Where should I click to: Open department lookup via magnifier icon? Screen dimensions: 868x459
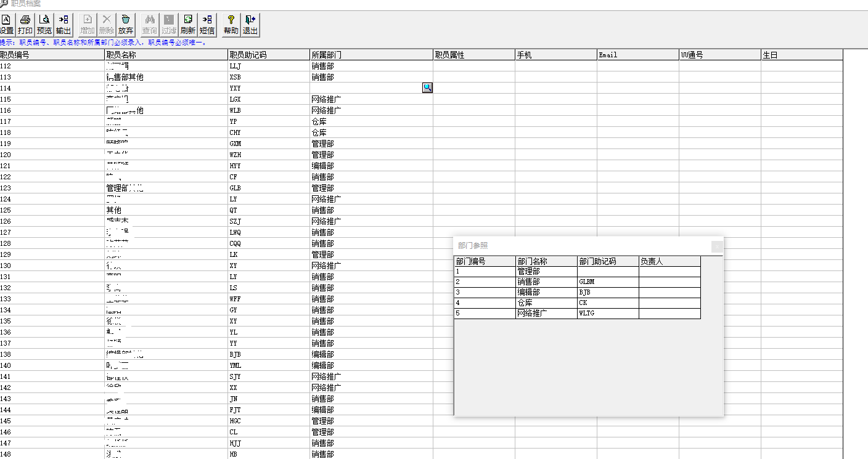tap(427, 87)
